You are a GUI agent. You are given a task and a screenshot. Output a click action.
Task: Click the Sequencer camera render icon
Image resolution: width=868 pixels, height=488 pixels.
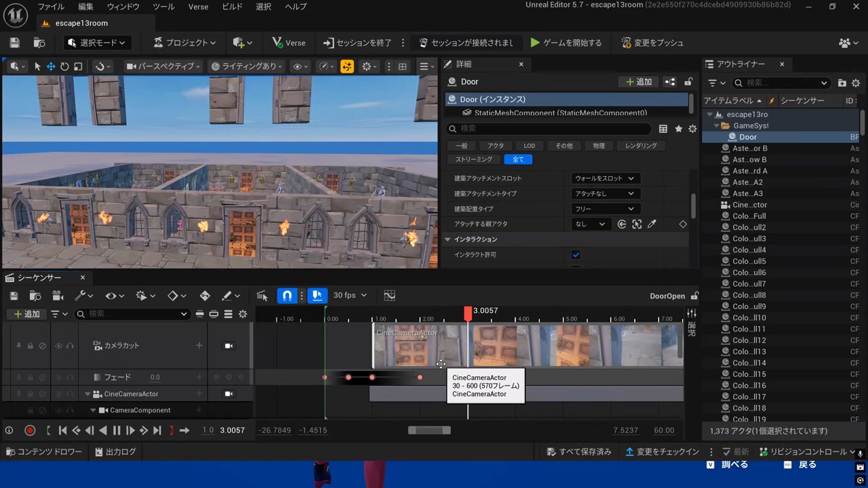click(x=58, y=296)
